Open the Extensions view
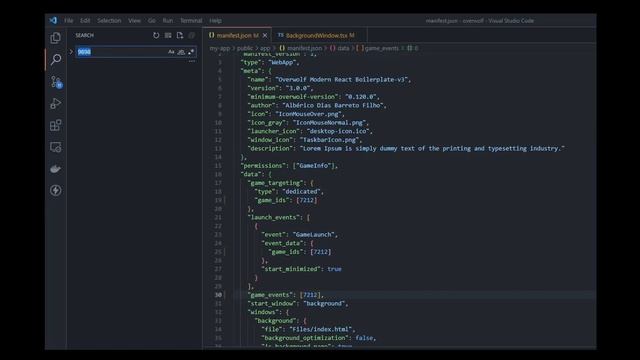640x360 pixels. [56, 125]
